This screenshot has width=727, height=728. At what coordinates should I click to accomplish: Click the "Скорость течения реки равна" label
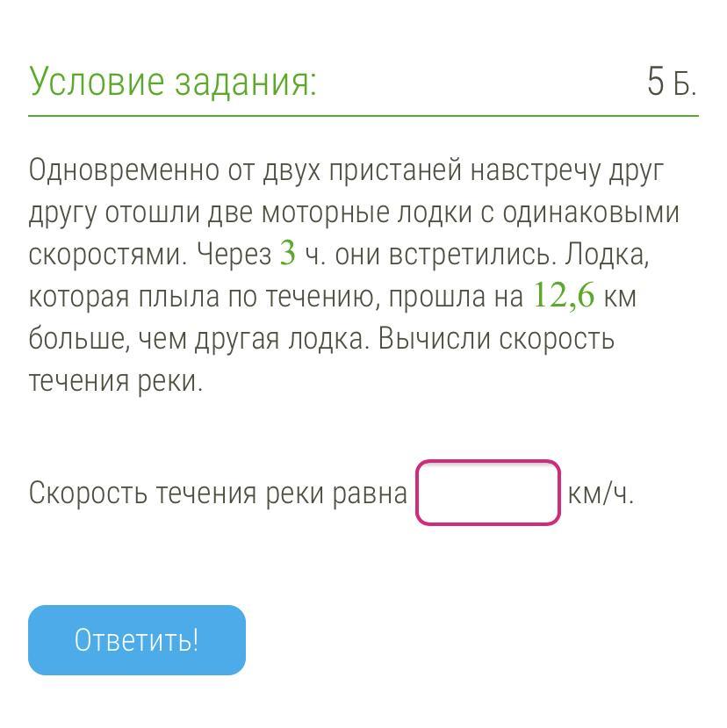(218, 494)
